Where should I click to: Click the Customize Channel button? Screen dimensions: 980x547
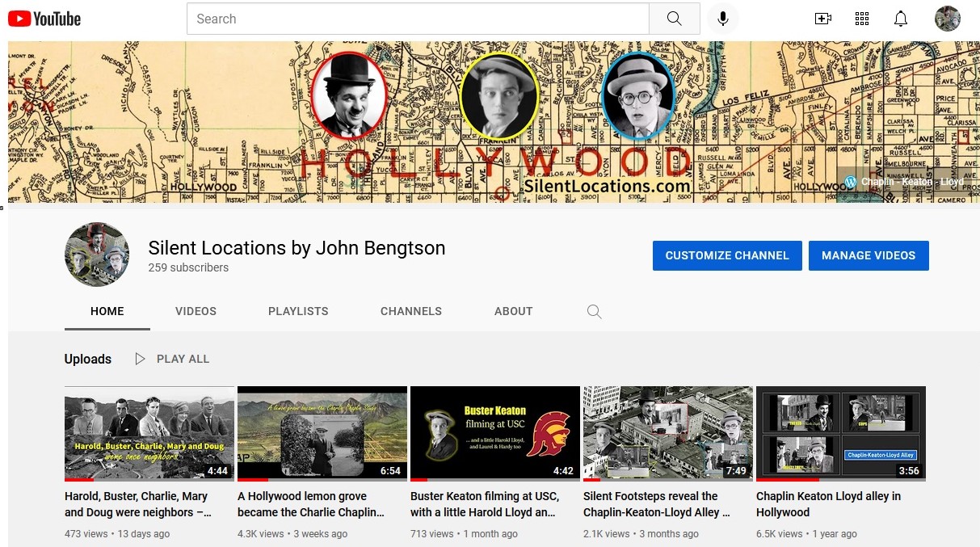pos(727,255)
